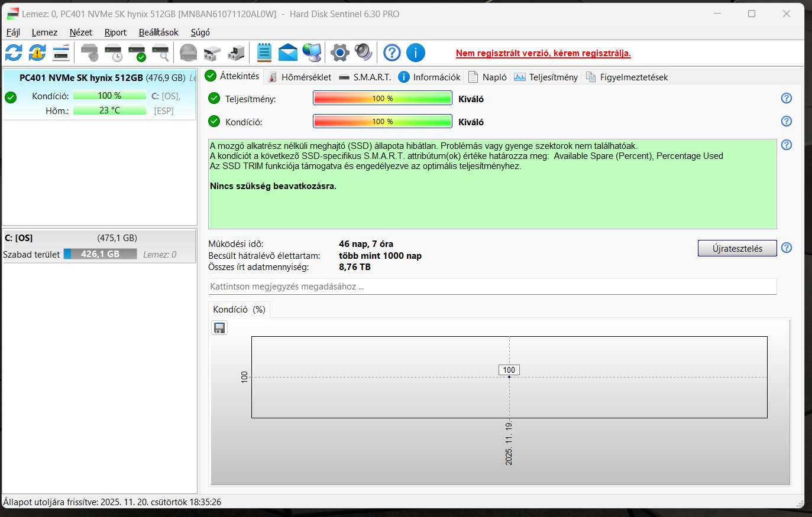This screenshot has width=812, height=517.
Task: Open the Fájl menu
Action: tap(13, 32)
